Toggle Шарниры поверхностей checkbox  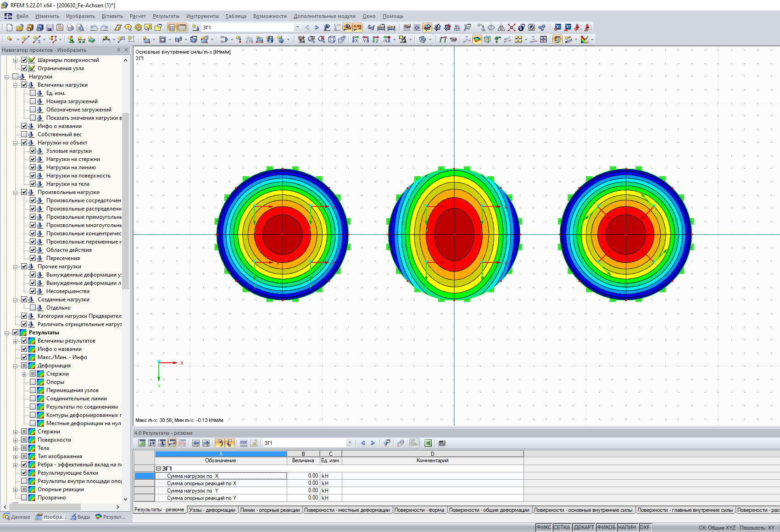(24, 60)
